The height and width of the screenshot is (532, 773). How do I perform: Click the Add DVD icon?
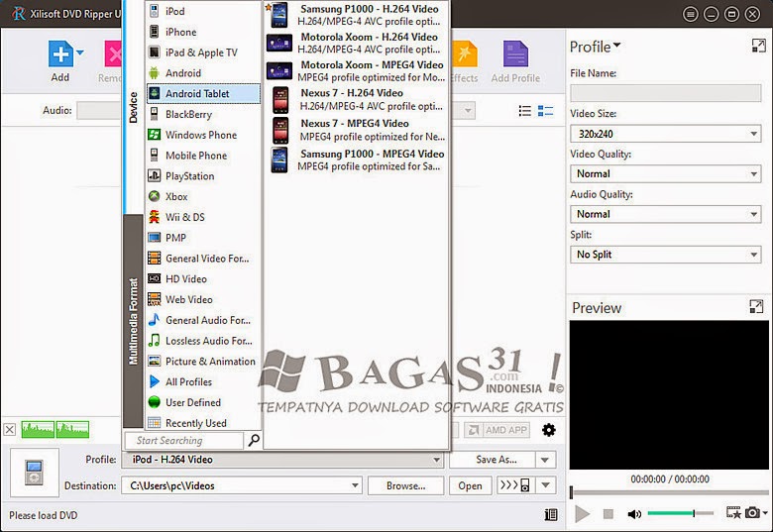[60, 54]
